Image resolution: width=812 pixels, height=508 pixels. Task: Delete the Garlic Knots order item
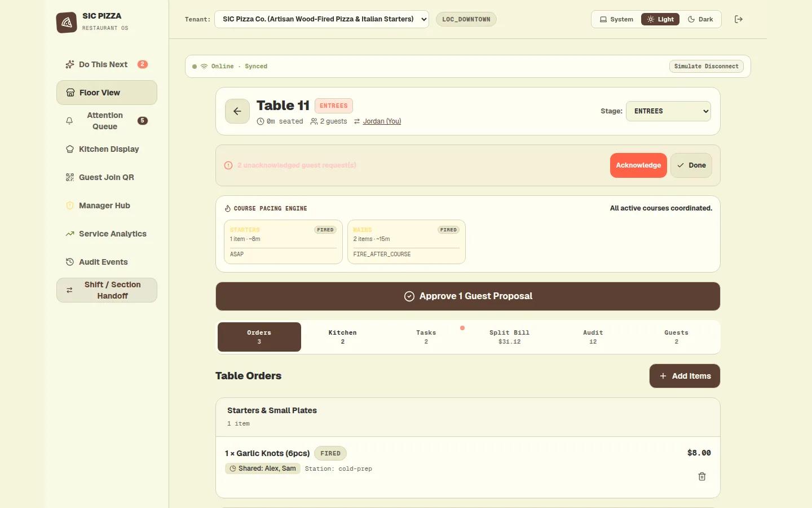click(702, 476)
